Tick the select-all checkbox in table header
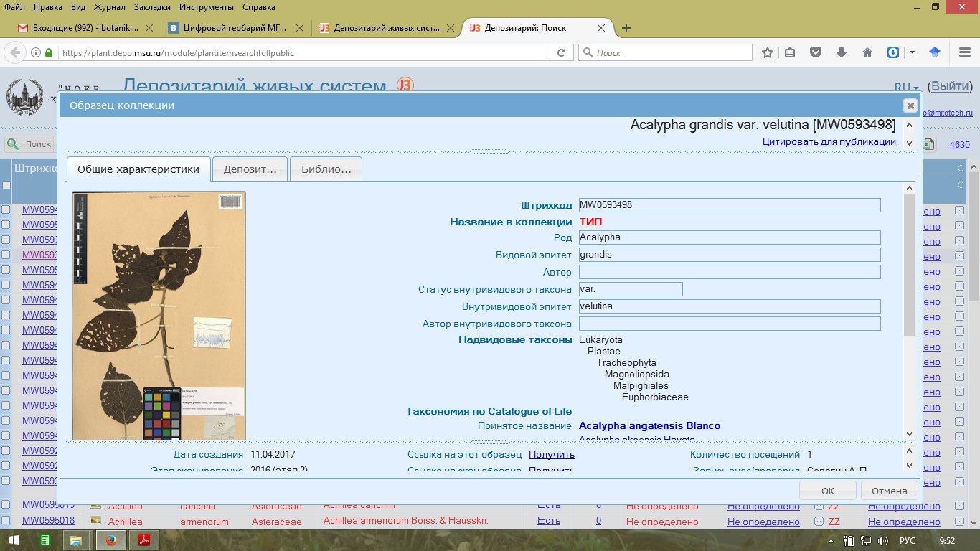 pyautogui.click(x=6, y=185)
